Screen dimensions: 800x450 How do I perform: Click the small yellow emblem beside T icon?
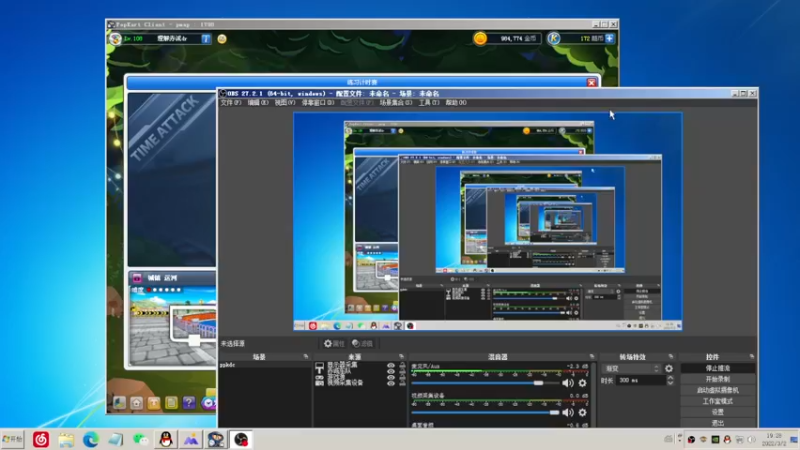point(222,39)
